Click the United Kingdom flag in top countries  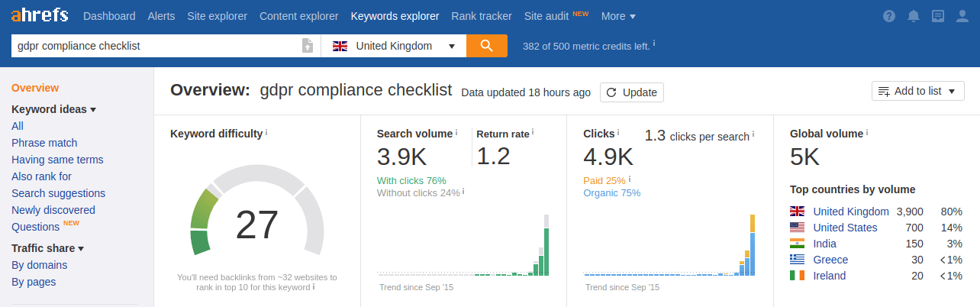click(x=798, y=212)
